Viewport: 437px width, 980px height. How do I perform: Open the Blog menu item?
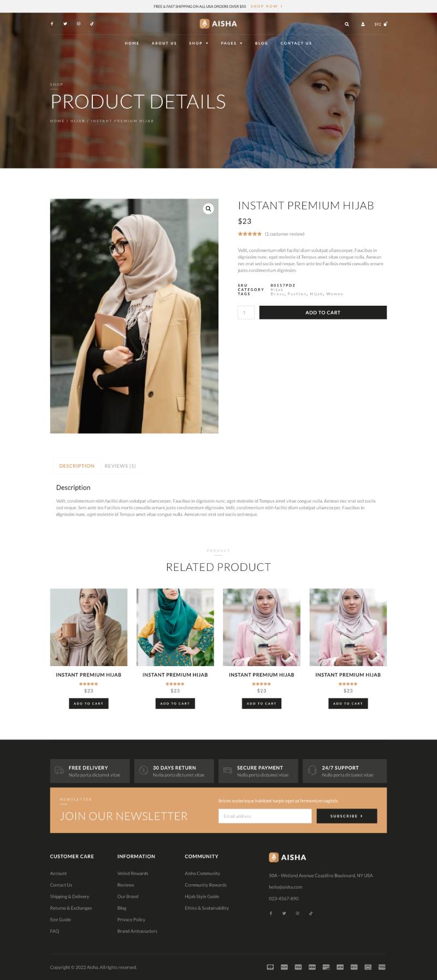(x=262, y=43)
